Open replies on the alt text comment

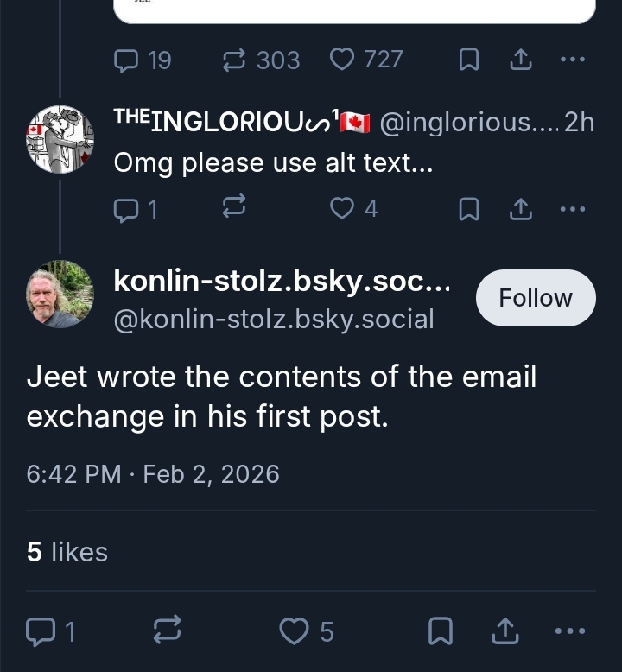pyautogui.click(x=126, y=208)
